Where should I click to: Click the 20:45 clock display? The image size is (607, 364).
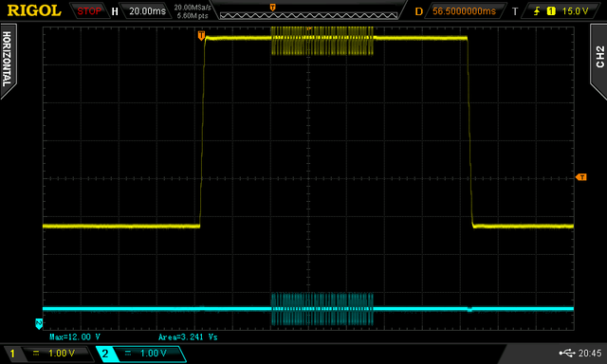pyautogui.click(x=590, y=353)
